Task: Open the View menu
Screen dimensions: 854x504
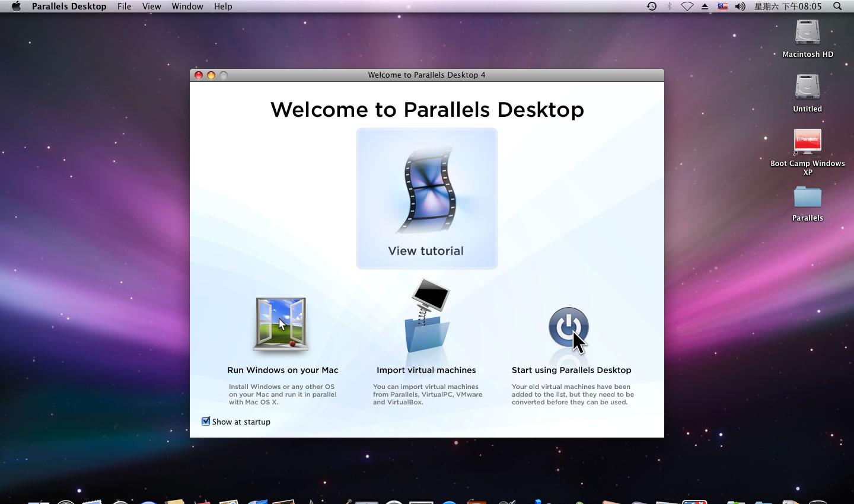Action: pyautogui.click(x=152, y=7)
